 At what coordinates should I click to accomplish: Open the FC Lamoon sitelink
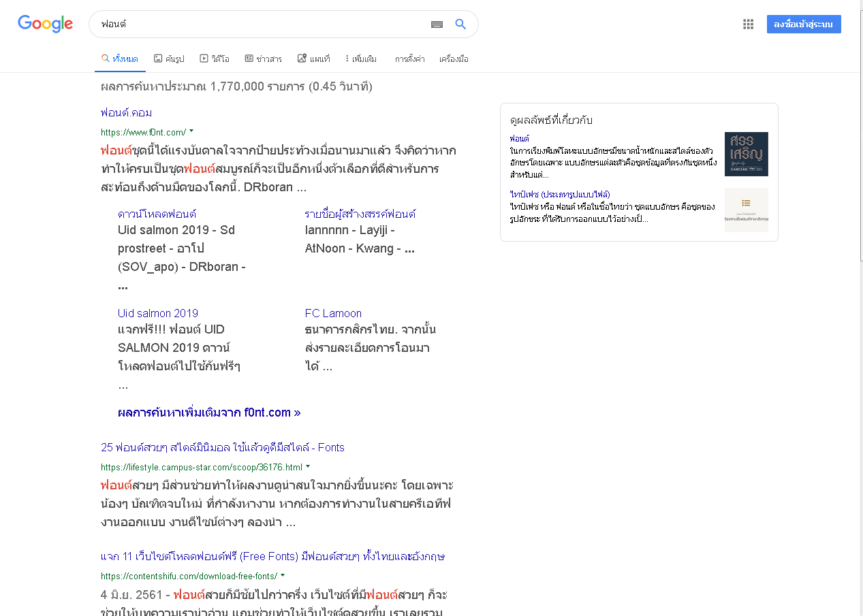point(333,313)
